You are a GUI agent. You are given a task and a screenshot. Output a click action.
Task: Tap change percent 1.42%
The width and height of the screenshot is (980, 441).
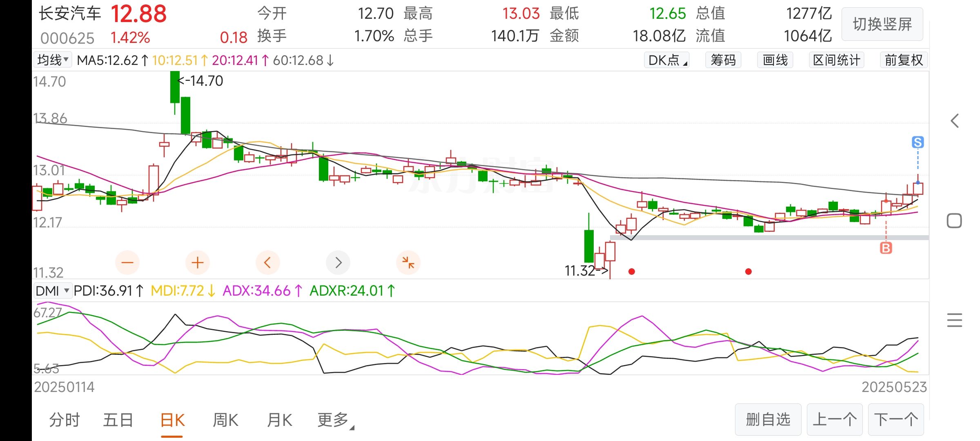(130, 38)
